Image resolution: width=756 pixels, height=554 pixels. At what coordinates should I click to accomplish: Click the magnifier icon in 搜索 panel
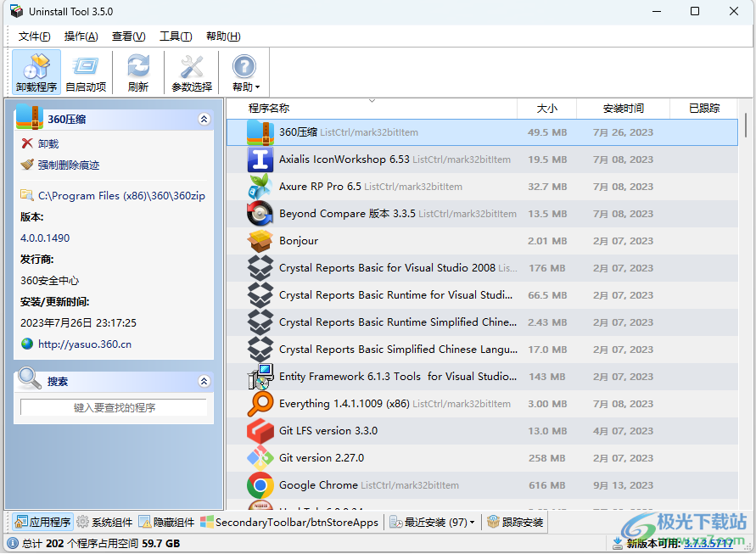29,378
